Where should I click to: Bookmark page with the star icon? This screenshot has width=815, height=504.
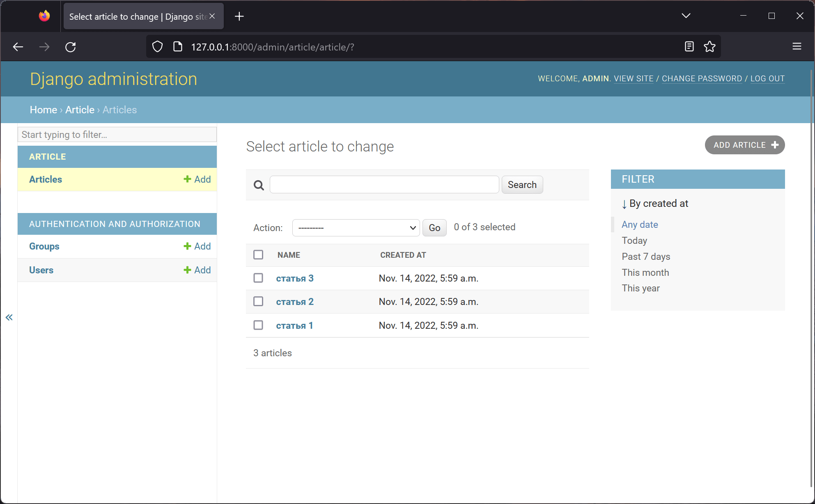(x=709, y=47)
